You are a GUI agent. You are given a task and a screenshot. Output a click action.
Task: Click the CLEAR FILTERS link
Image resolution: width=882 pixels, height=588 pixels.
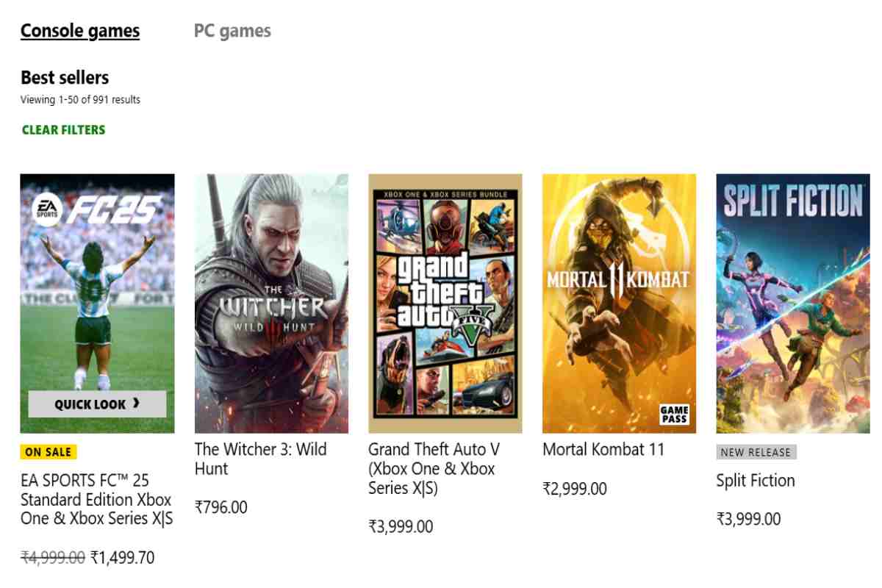(x=63, y=130)
